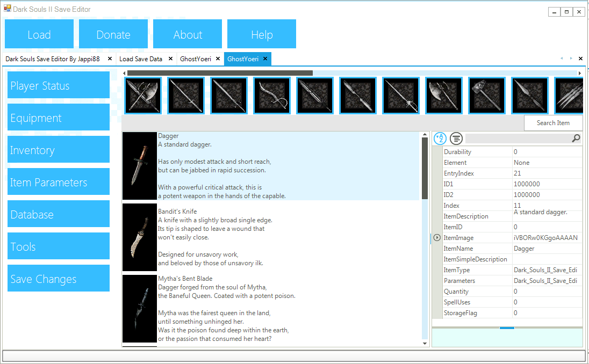Click the item list vertical scrollbar thumb
Image resolution: width=589 pixels, height=364 pixels.
[x=425, y=168]
